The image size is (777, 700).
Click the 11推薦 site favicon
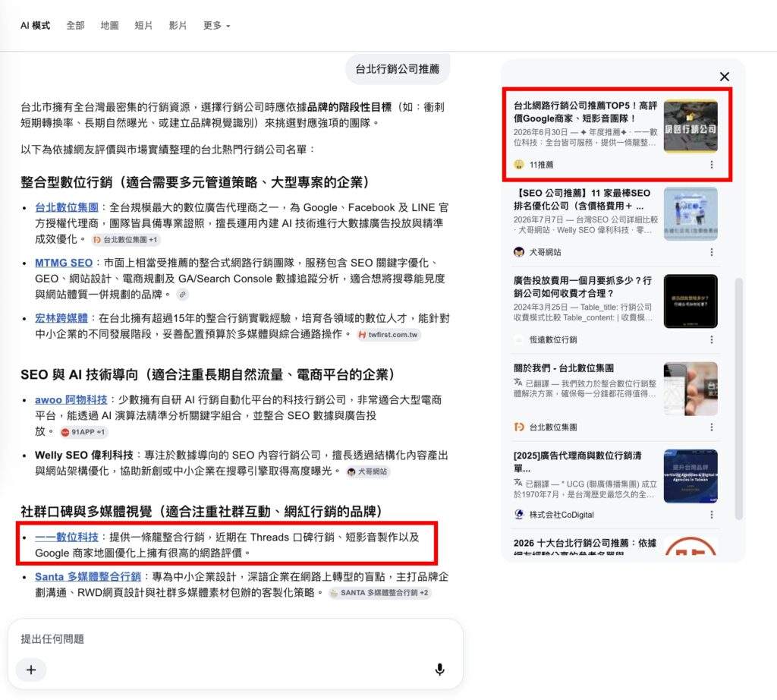point(519,165)
